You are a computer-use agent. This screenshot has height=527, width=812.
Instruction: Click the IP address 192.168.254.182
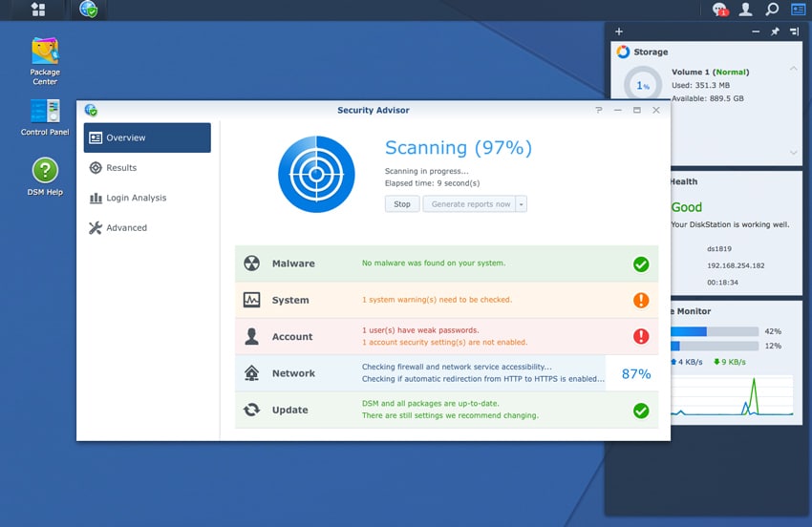point(736,265)
